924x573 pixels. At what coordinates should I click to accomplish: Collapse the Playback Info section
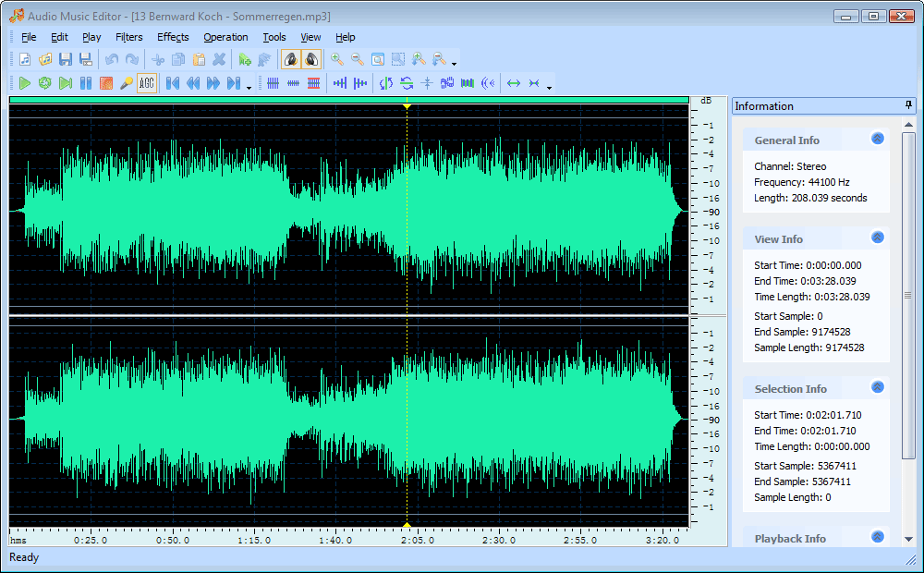[878, 537]
